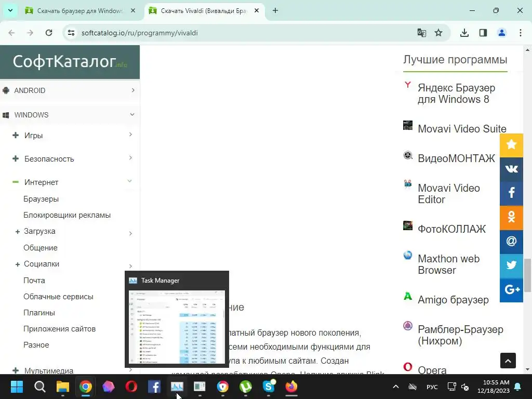This screenshot has height=399, width=532.
Task: Expand the Игры category
Action: point(130,135)
